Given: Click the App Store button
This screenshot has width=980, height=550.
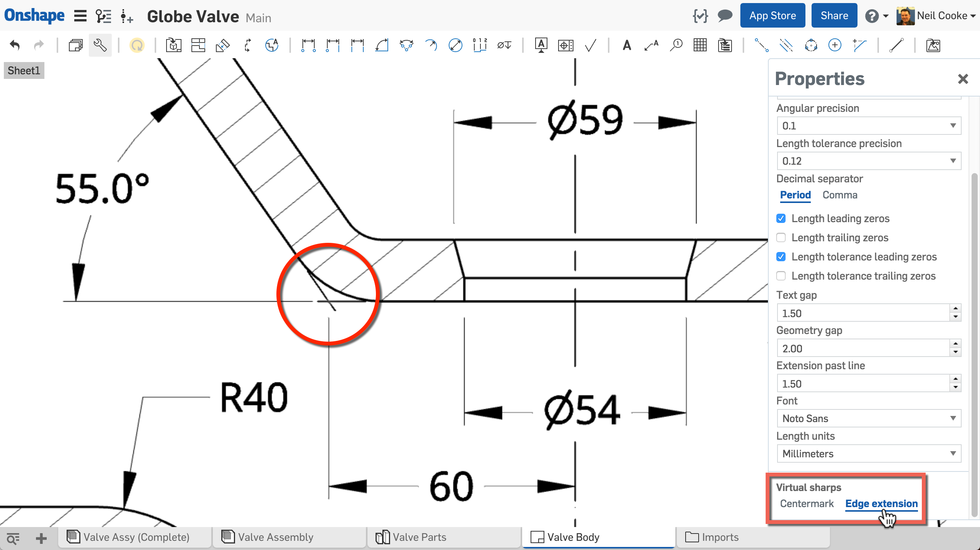Looking at the screenshot, I should point(773,16).
